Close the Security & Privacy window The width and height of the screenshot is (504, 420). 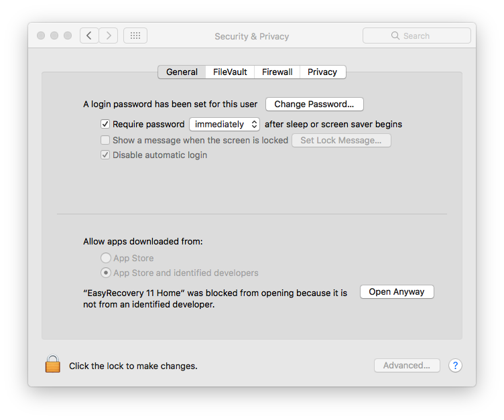[x=41, y=36]
